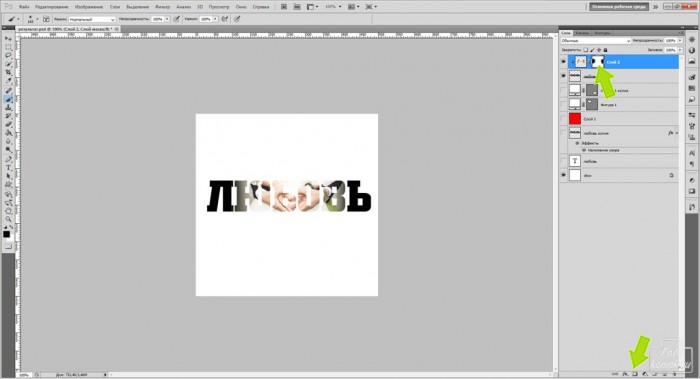Open the Character panel icon
Viewport: 700px width, 379px height.
tap(692, 153)
